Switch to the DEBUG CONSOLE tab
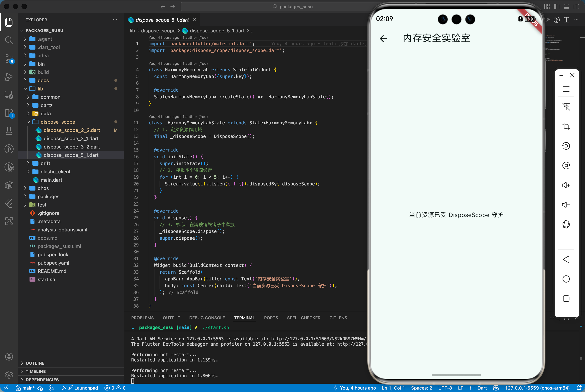 coord(207,318)
